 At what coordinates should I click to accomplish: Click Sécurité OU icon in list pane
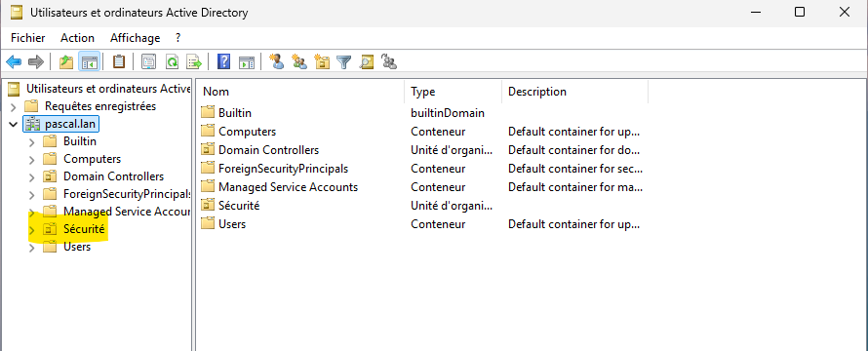tap(208, 206)
